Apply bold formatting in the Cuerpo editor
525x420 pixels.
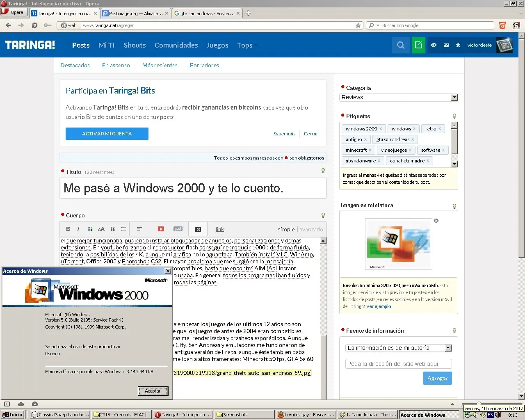click(x=68, y=229)
